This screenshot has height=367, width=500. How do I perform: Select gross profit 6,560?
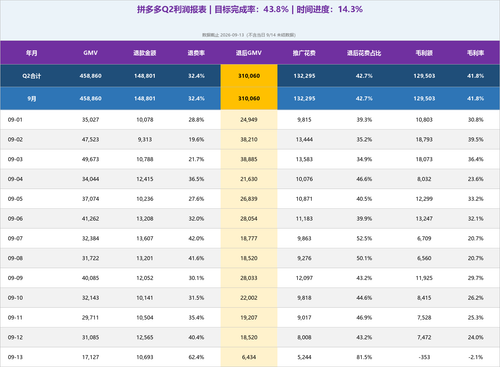(x=424, y=258)
